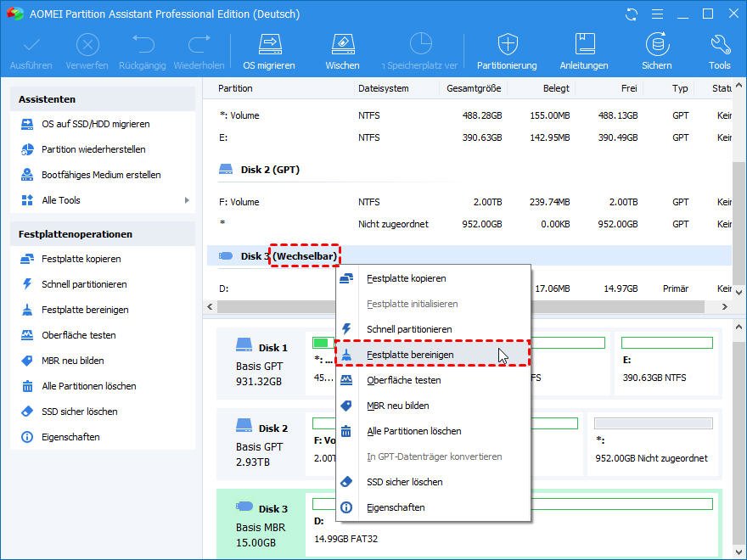Select E: 390.63GB NTFS partition block
The height and width of the screenshot is (560, 747).
pos(666,362)
